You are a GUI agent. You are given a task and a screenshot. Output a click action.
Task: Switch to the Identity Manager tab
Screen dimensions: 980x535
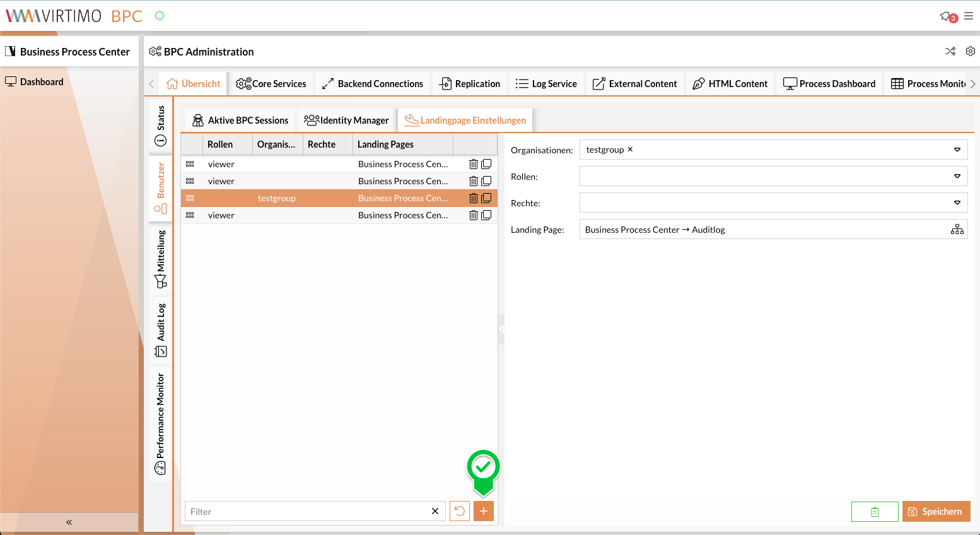pos(347,121)
